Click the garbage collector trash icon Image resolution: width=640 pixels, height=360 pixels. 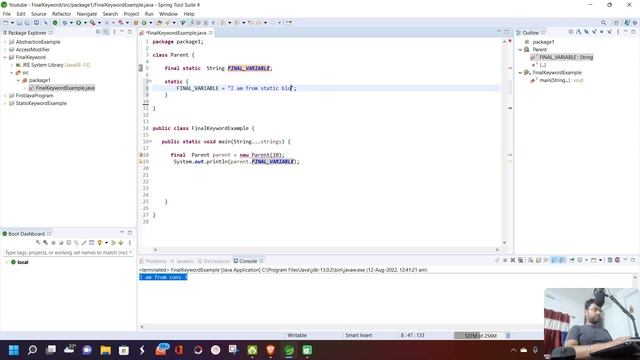[x=508, y=336]
